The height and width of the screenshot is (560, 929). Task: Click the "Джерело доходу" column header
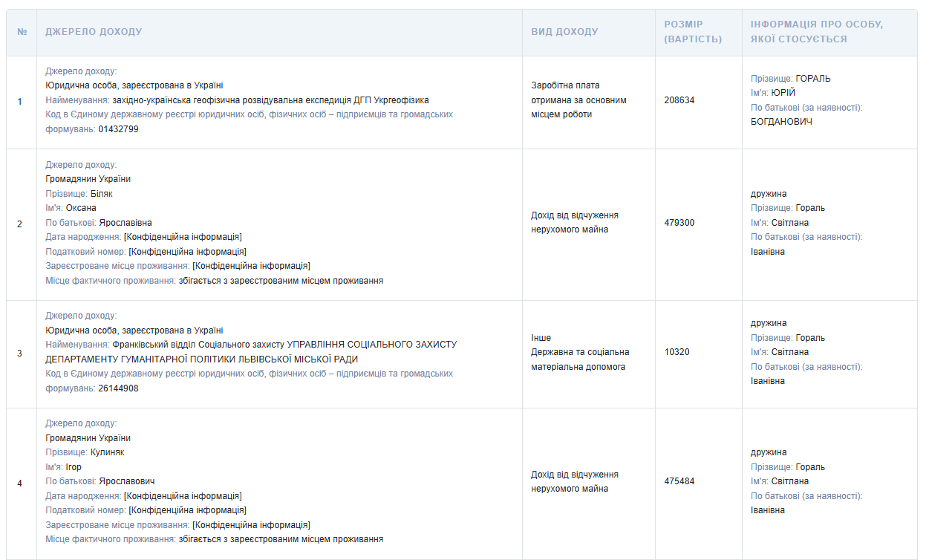[94, 32]
